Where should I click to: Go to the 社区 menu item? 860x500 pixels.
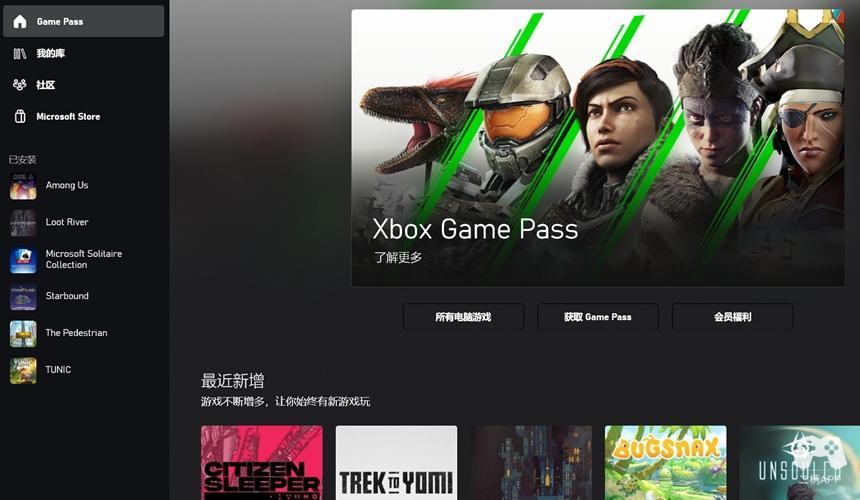(x=83, y=84)
